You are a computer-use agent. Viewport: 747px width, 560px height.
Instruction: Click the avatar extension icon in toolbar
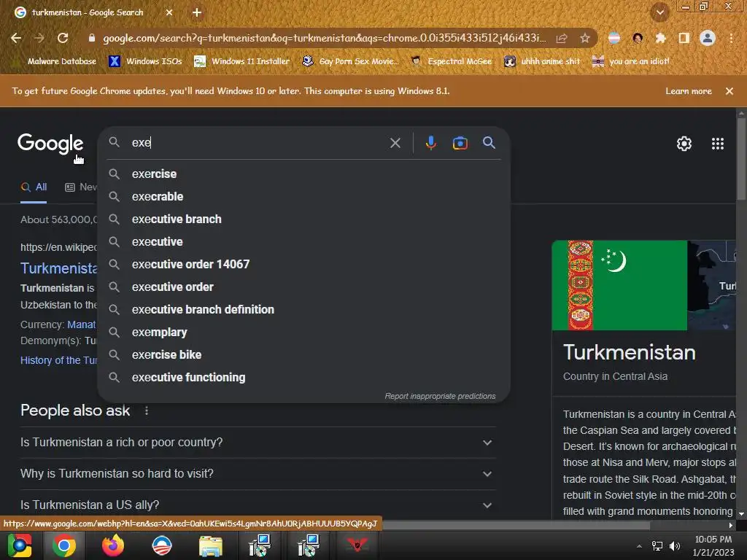(x=638, y=38)
